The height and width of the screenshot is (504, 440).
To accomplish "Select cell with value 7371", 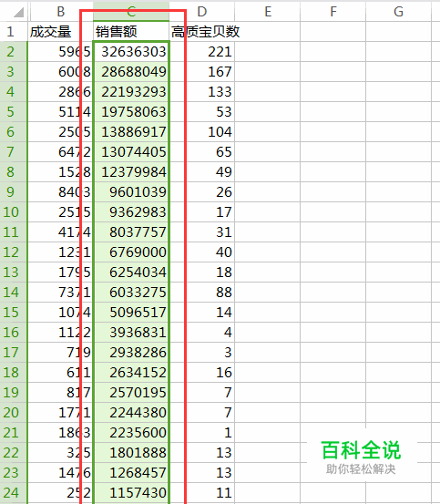I will 61,293.
